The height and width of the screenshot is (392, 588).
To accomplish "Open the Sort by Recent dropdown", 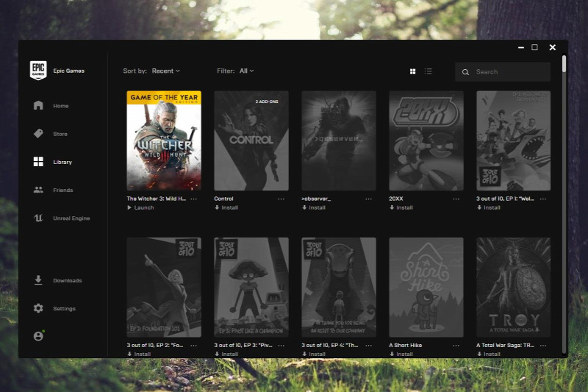I will pyautogui.click(x=166, y=71).
